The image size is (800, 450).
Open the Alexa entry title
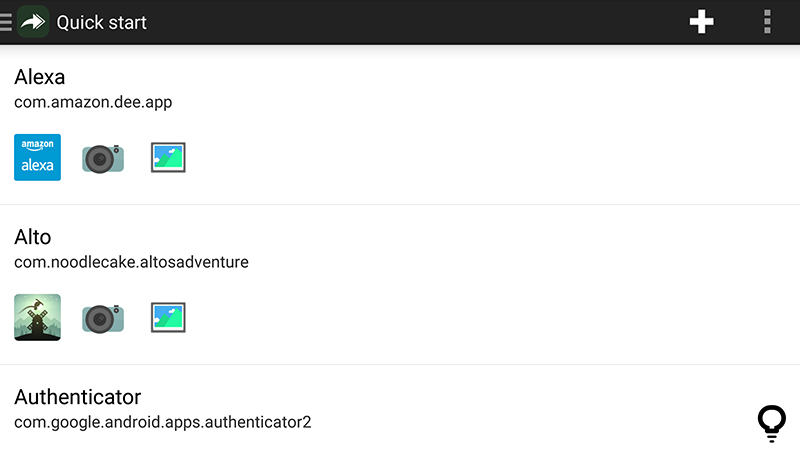40,77
